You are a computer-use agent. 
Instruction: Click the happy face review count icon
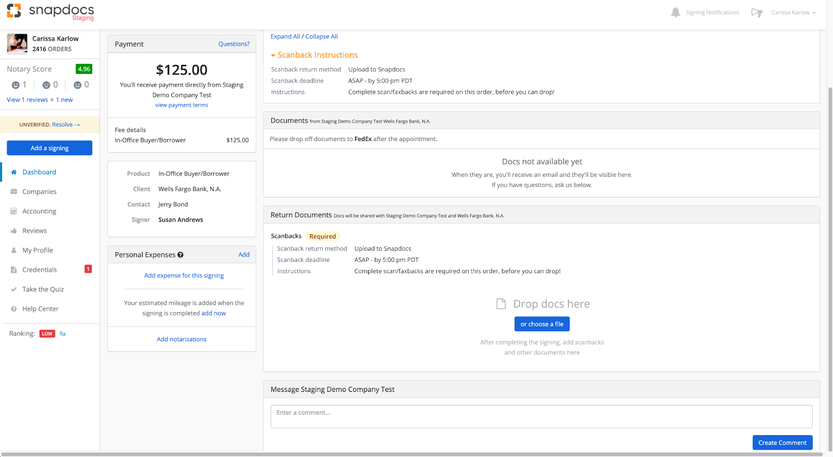pos(15,85)
